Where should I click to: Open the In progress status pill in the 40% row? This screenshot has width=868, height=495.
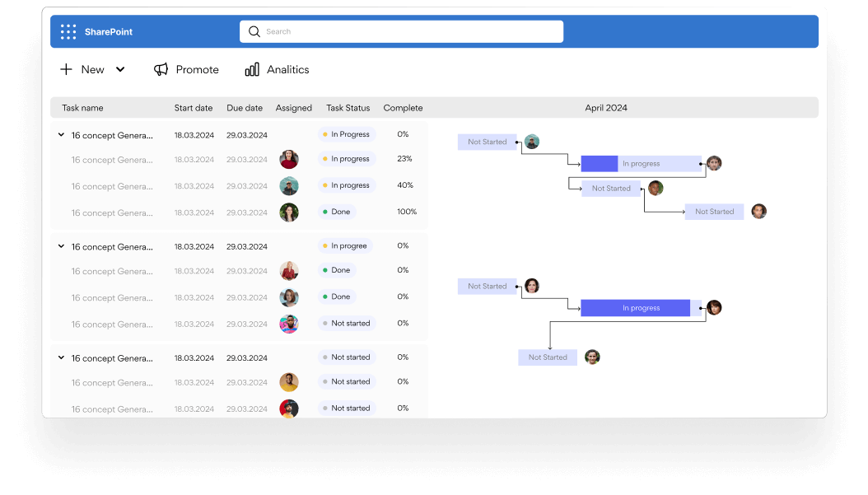point(347,185)
